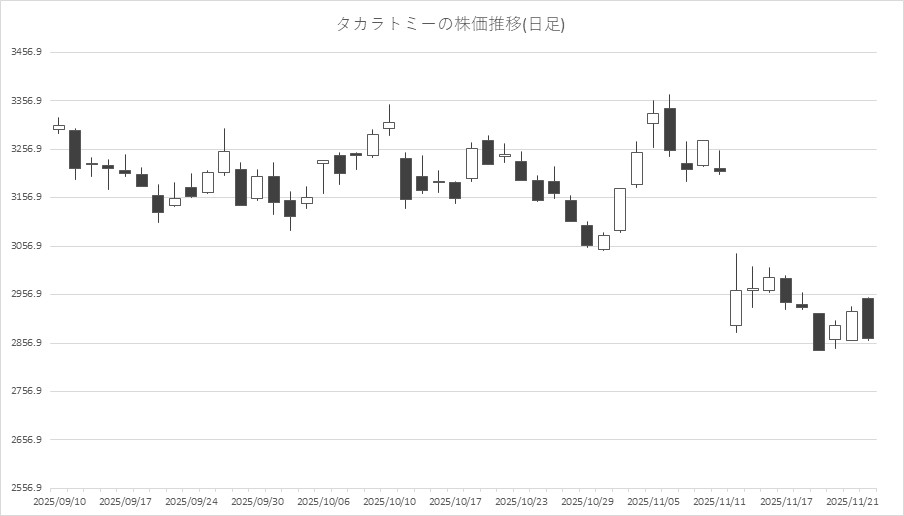This screenshot has height=516, width=904.
Task: Click the 3356.9 price axis label
Action: coord(26,101)
